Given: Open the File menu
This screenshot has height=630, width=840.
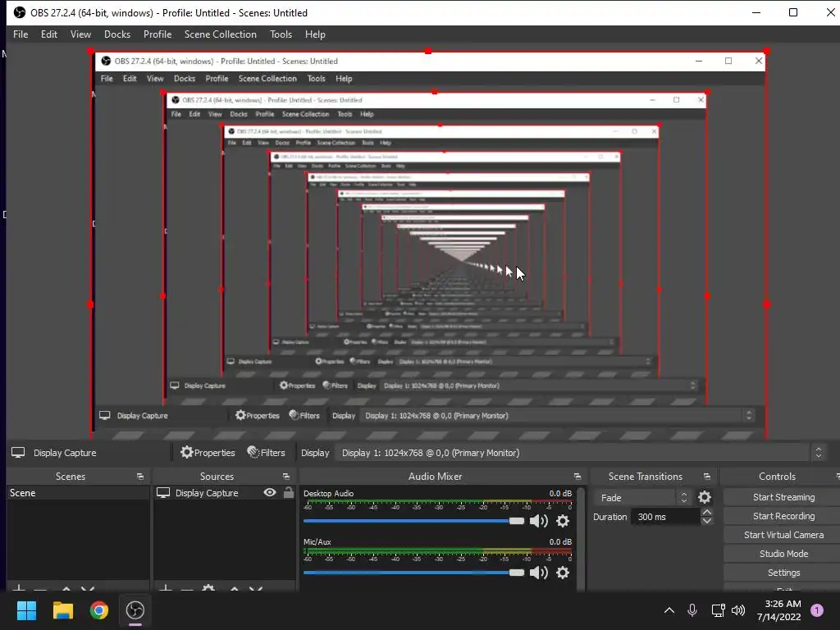Looking at the screenshot, I should tap(21, 34).
